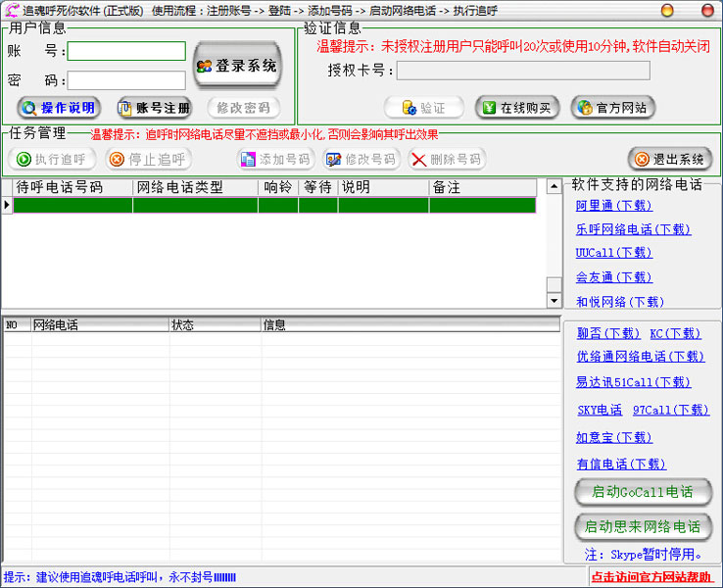The height and width of the screenshot is (588, 723).
Task: Click 点击访问官方网站帮助 help link
Action: click(x=651, y=577)
